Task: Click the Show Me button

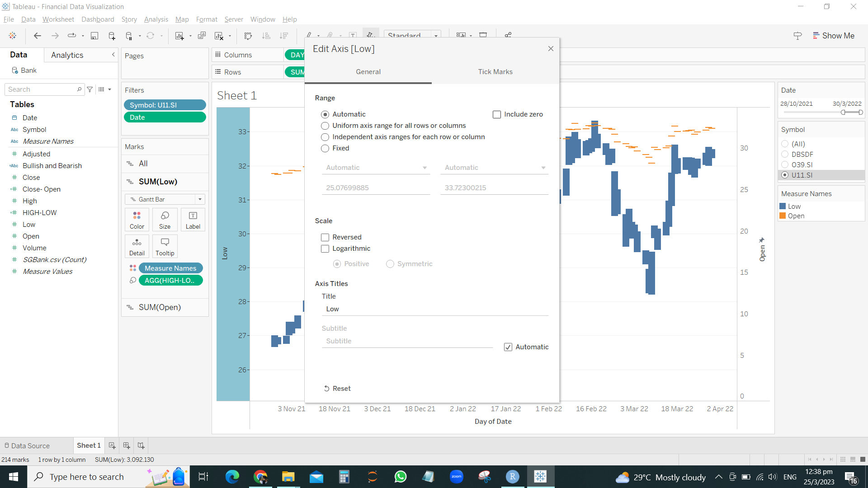Action: coord(833,36)
